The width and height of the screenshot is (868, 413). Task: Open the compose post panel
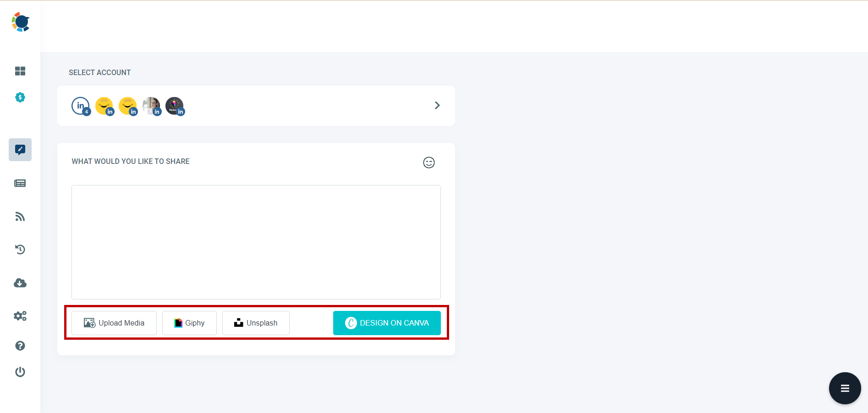20,149
